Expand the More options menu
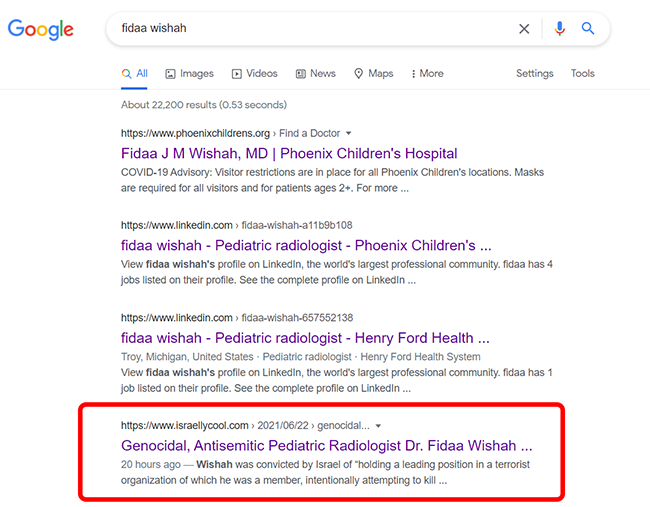Image resolution: width=650 pixels, height=507 pixels. (x=427, y=73)
